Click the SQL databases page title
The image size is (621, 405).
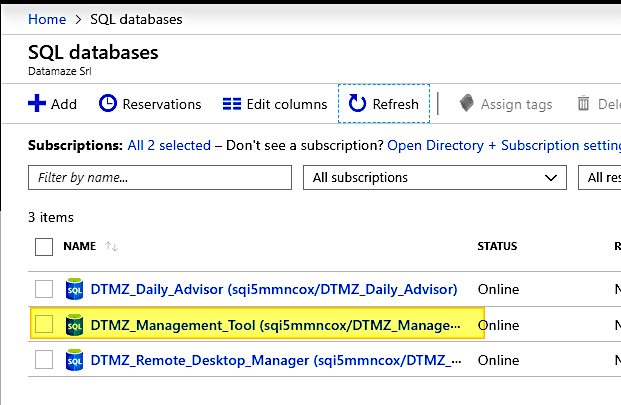93,52
